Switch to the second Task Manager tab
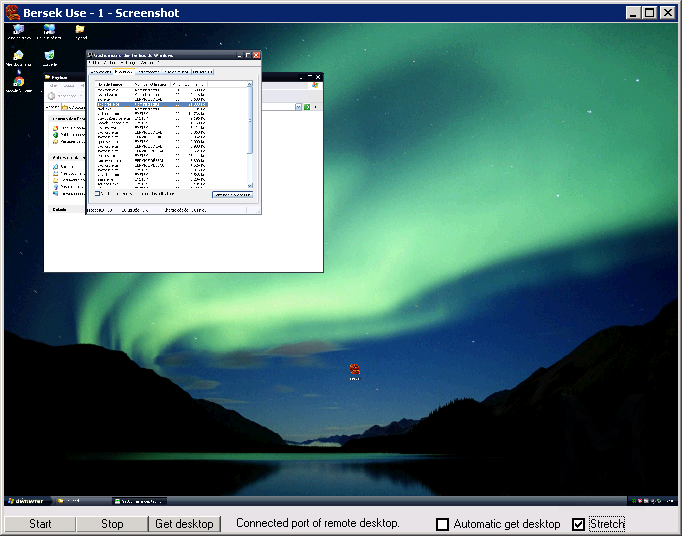682x536 pixels. pyautogui.click(x=124, y=71)
